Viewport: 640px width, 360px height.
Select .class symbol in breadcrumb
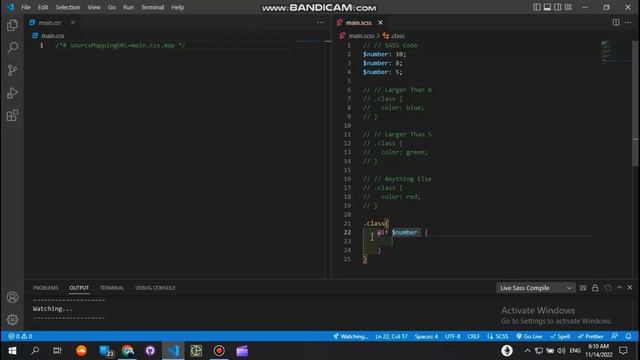coord(394,36)
